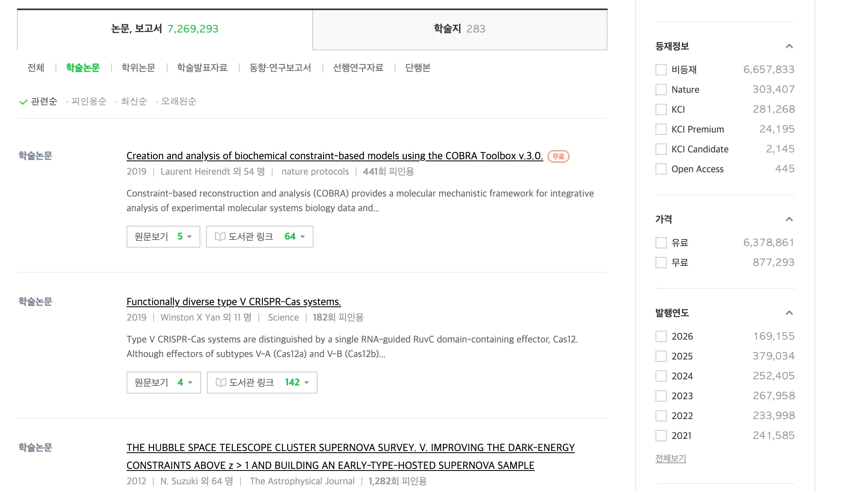Select the 2025 publication year checkbox
This screenshot has width=868, height=492.
tap(661, 356)
